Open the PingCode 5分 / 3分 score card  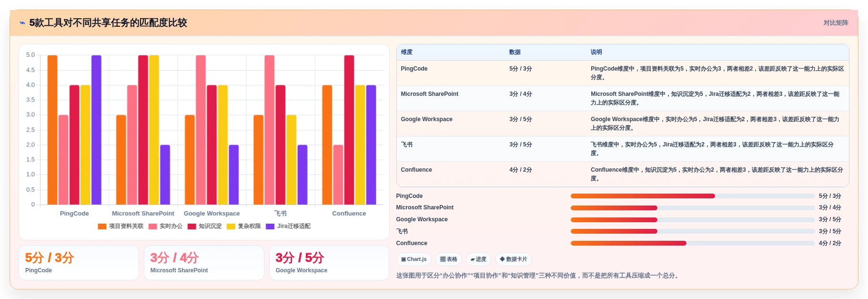(x=79, y=263)
